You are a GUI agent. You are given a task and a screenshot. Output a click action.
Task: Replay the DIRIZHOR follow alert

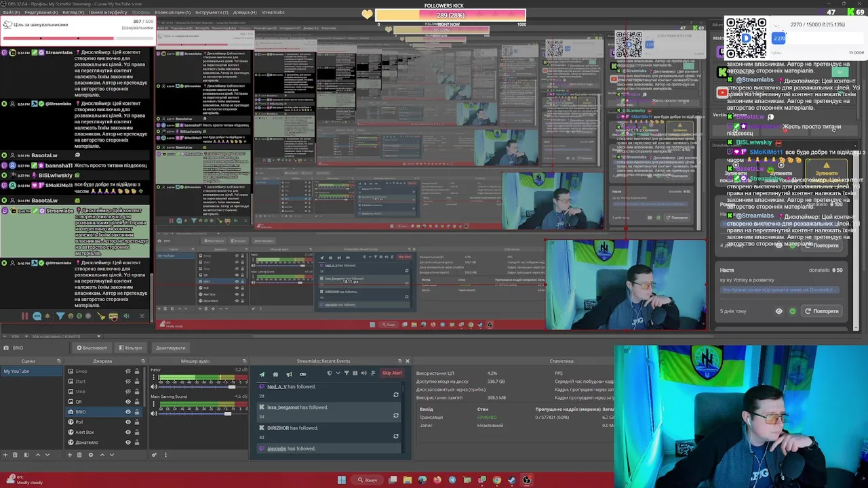click(396, 436)
